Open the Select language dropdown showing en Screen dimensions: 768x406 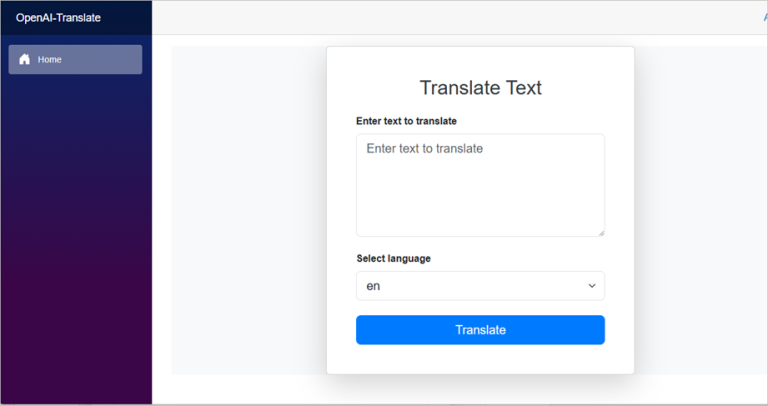(x=480, y=286)
